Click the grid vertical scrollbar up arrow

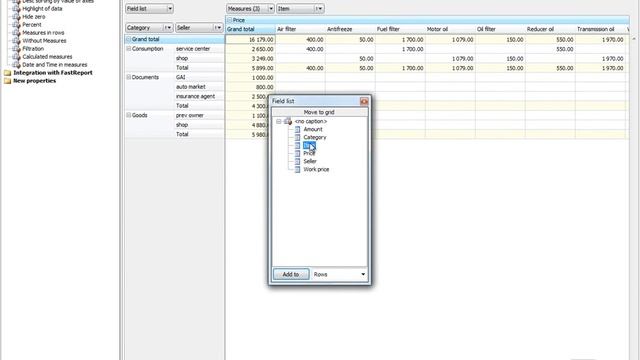coord(634,39)
